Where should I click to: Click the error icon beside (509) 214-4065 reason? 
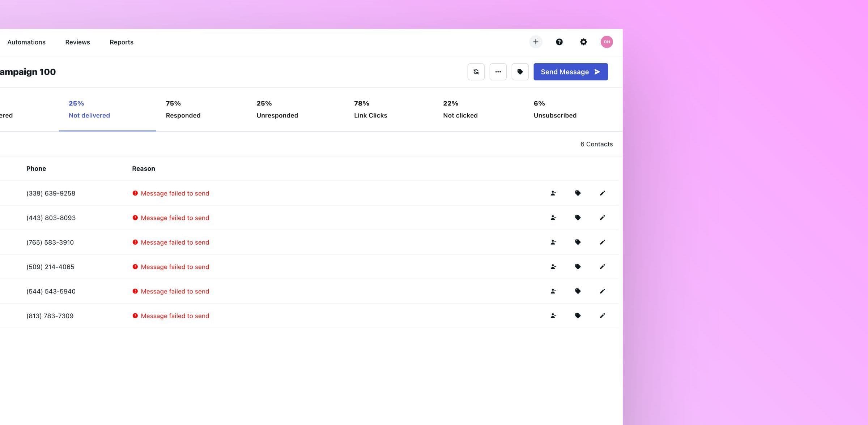135,267
